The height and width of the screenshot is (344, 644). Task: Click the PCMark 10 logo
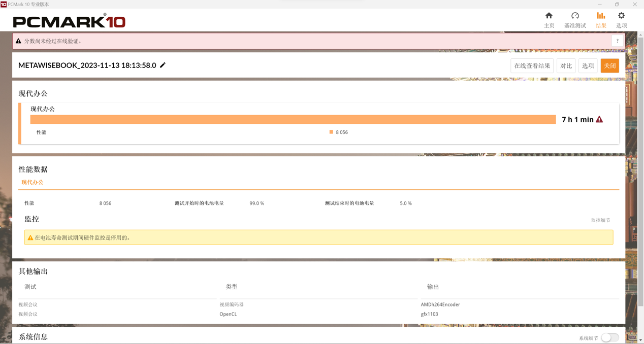click(x=69, y=21)
